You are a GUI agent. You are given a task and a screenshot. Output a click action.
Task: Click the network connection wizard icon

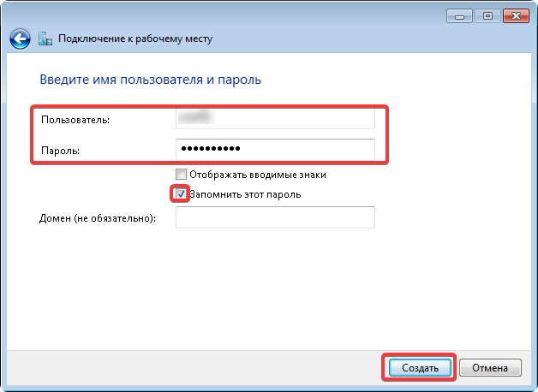[x=46, y=39]
